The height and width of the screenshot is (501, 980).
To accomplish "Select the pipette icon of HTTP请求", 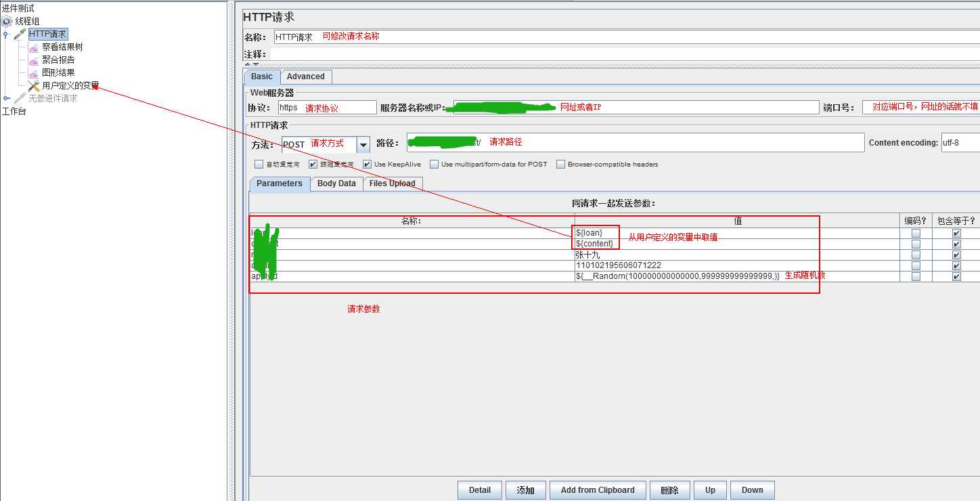I will (x=20, y=34).
